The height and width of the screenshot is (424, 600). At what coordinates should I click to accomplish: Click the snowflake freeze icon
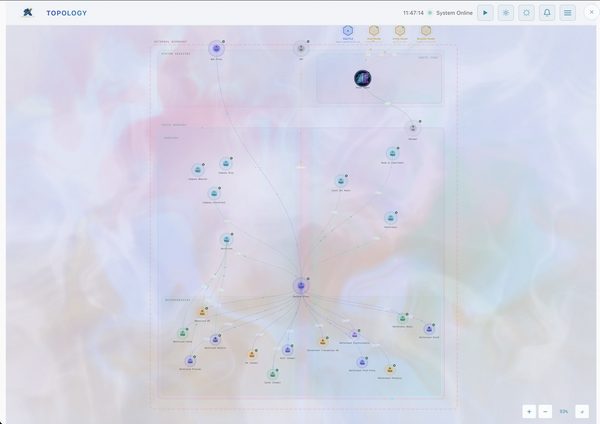(x=506, y=13)
